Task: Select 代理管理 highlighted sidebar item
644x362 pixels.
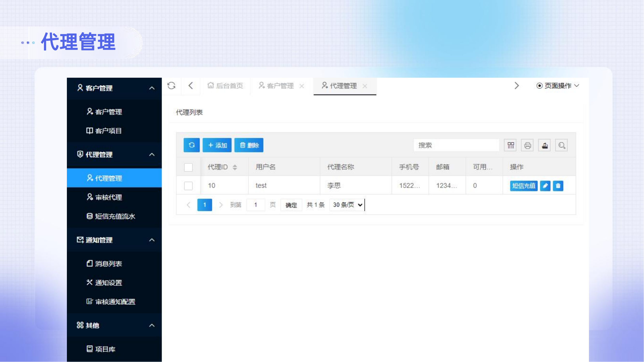Action: [x=114, y=178]
